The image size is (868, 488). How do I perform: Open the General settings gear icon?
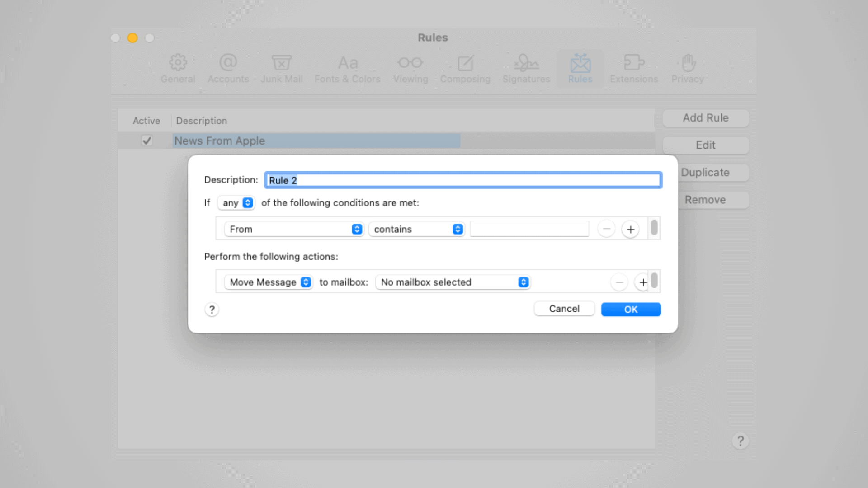pos(178,63)
